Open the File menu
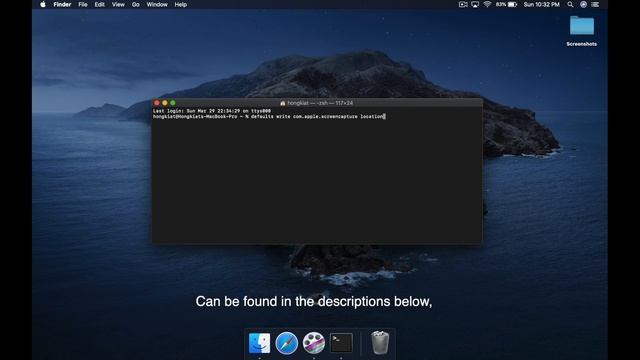The height and width of the screenshot is (360, 640). (x=83, y=4)
